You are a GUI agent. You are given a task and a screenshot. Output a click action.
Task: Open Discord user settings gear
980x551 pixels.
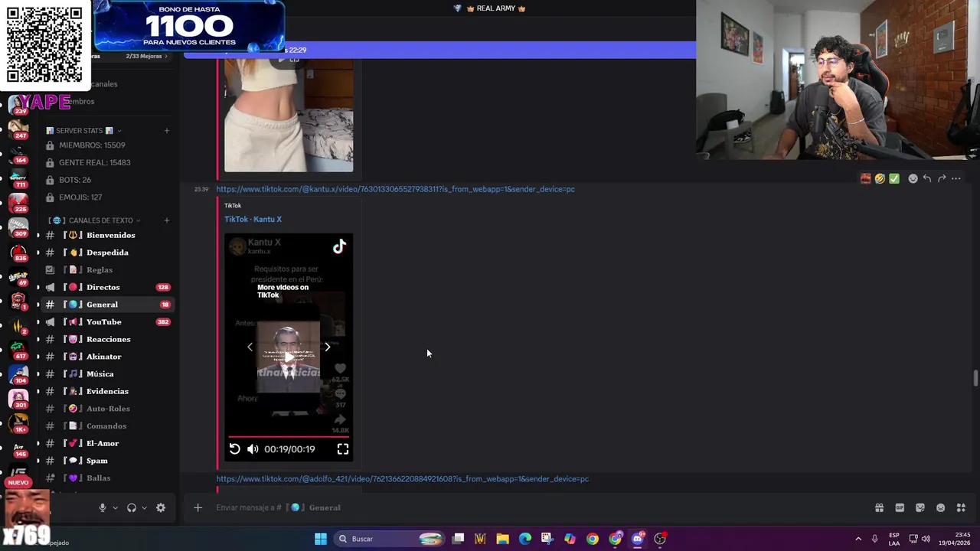tap(161, 507)
